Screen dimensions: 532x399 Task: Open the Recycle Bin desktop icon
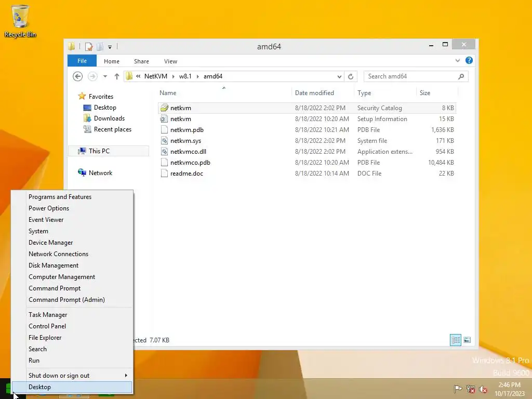pos(20,21)
